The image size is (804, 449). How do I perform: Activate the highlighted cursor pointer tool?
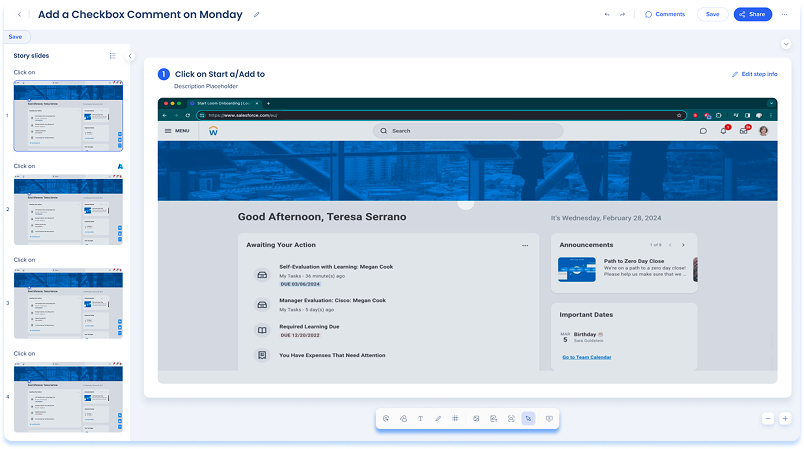pos(528,418)
